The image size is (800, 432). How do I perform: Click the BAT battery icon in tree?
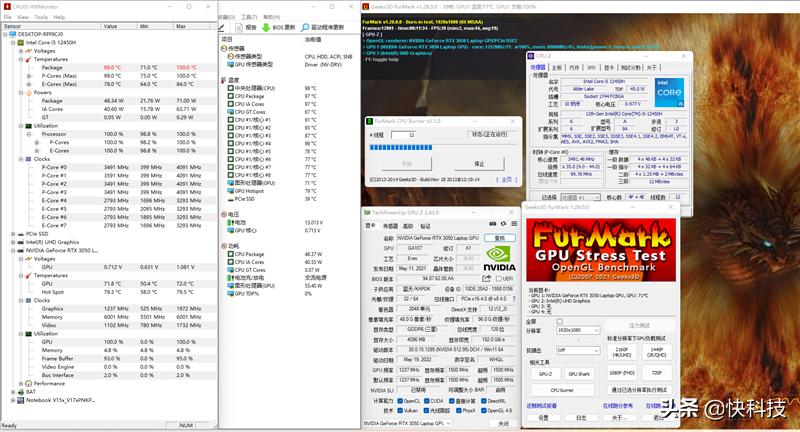(21, 392)
